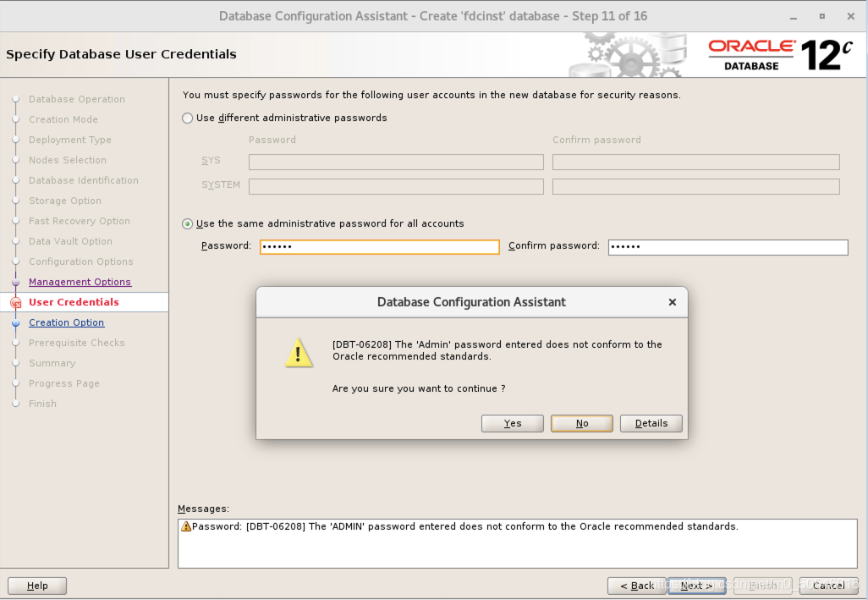Close the Database Configuration Assistant warning dialog
Image resolution: width=868 pixels, height=600 pixels.
point(672,302)
